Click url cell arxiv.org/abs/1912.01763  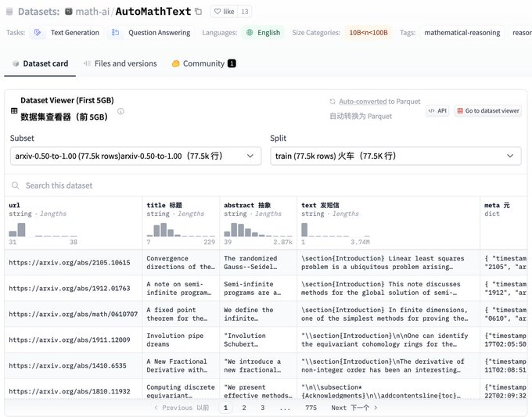click(x=74, y=289)
